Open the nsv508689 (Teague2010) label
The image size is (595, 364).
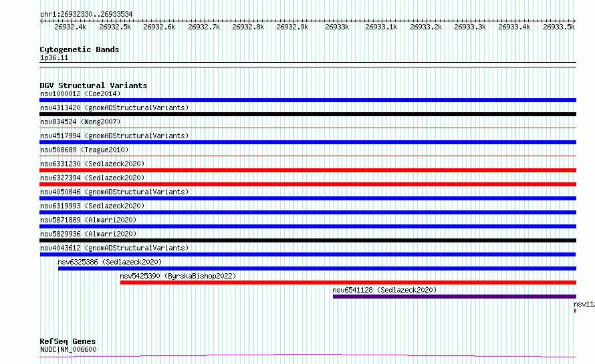(x=84, y=150)
